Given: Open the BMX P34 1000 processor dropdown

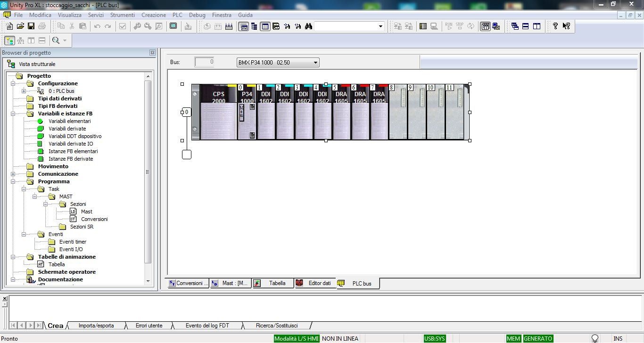Looking at the screenshot, I should 315,63.
